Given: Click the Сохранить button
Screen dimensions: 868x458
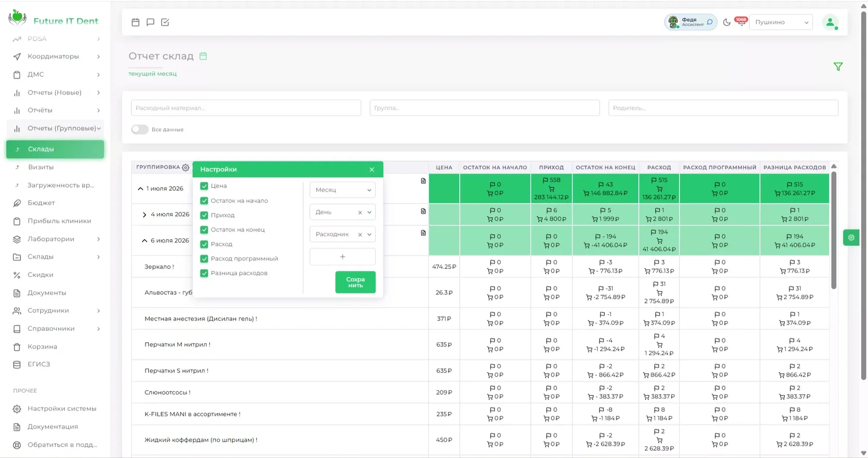Looking at the screenshot, I should [x=355, y=282].
